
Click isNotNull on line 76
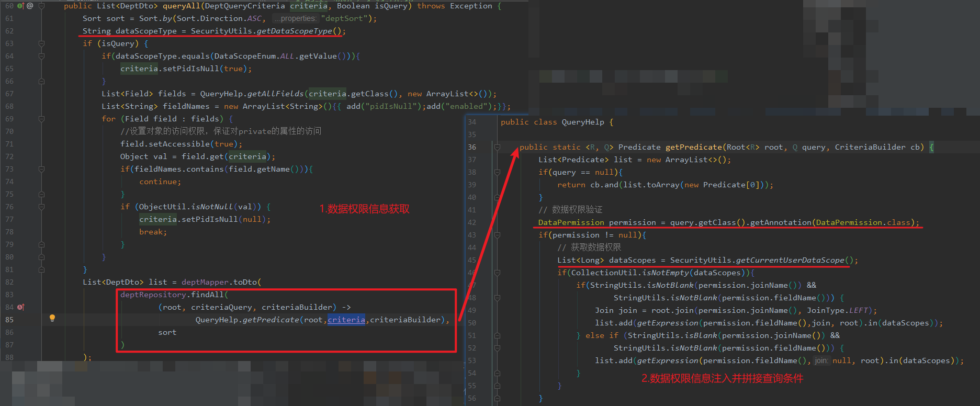click(212, 207)
